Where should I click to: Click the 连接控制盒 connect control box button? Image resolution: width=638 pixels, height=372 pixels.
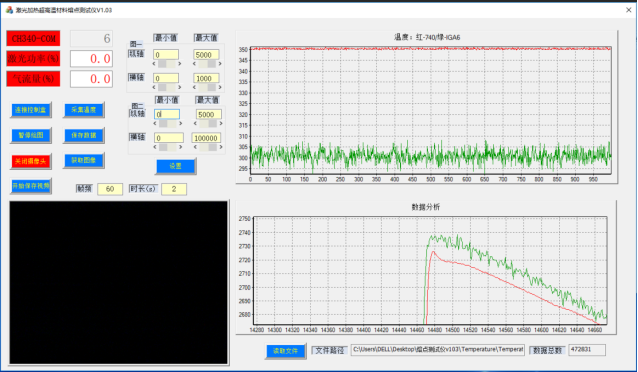pos(31,110)
